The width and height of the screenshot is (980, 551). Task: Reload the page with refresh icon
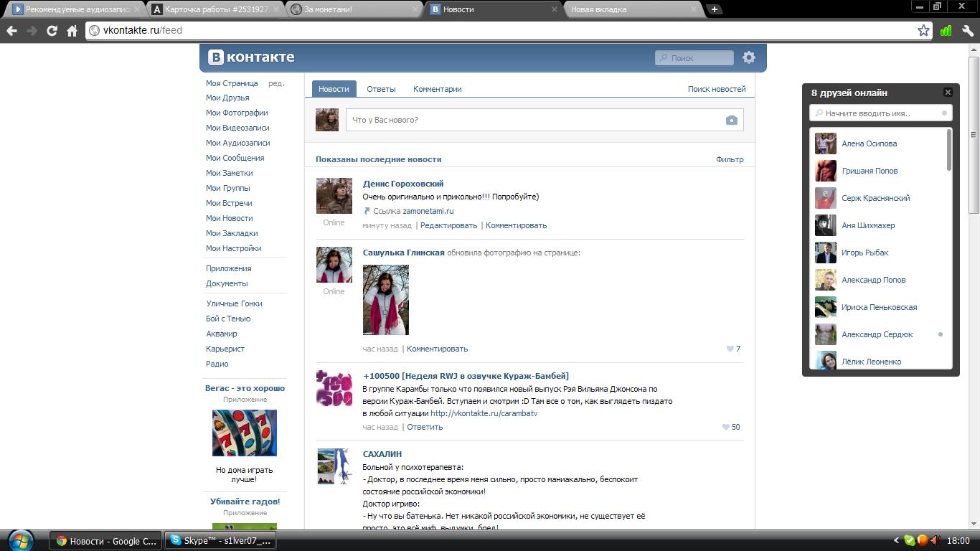pyautogui.click(x=52, y=31)
